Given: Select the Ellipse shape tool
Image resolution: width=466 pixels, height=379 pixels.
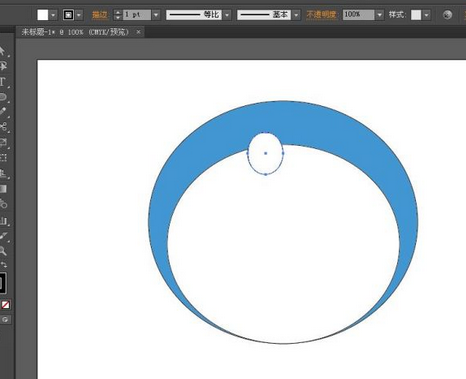Looking at the screenshot, I should [3, 97].
